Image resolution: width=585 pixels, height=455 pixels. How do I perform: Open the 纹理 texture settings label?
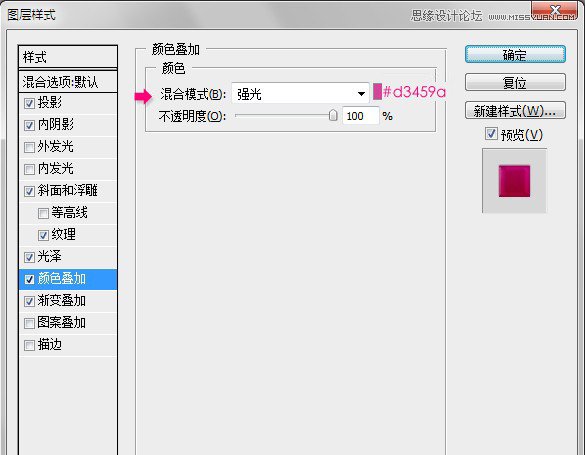tap(63, 234)
